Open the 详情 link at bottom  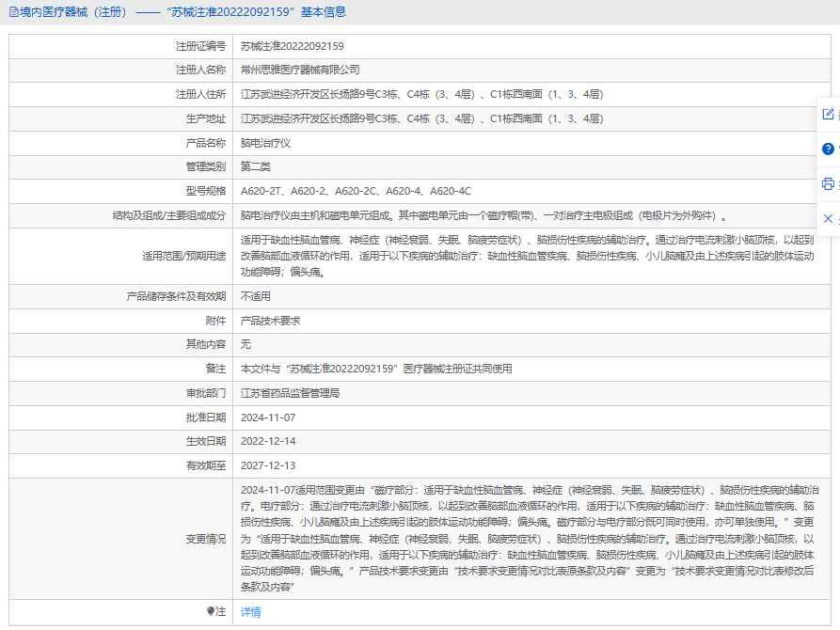pyautogui.click(x=250, y=611)
